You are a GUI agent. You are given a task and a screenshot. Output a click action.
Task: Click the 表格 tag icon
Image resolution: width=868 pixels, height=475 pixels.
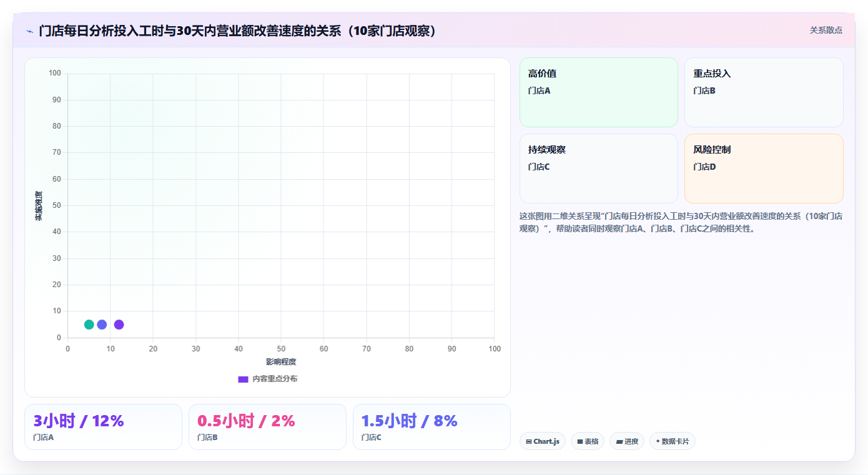[580, 441]
